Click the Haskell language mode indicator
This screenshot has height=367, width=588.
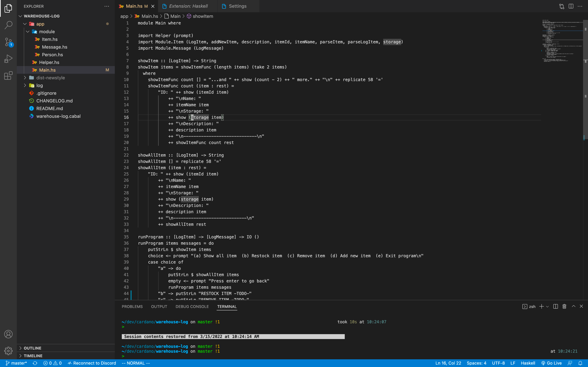coord(528,363)
